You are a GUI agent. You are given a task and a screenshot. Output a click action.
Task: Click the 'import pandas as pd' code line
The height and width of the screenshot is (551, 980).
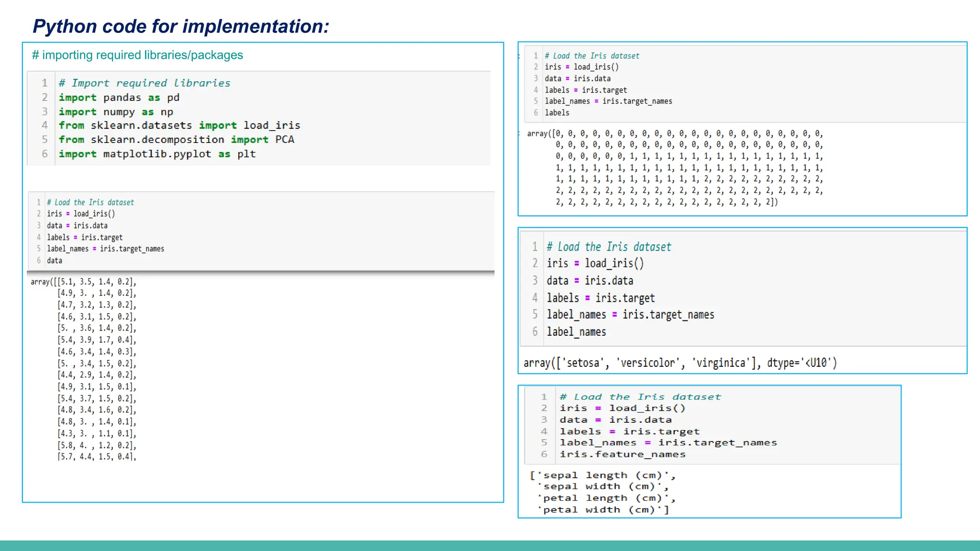point(119,98)
